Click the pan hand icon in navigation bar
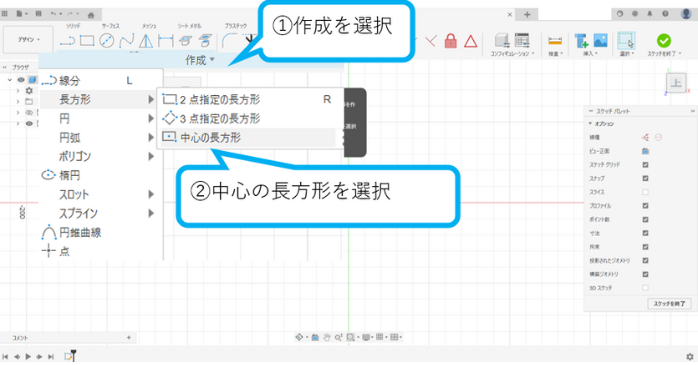 [326, 337]
